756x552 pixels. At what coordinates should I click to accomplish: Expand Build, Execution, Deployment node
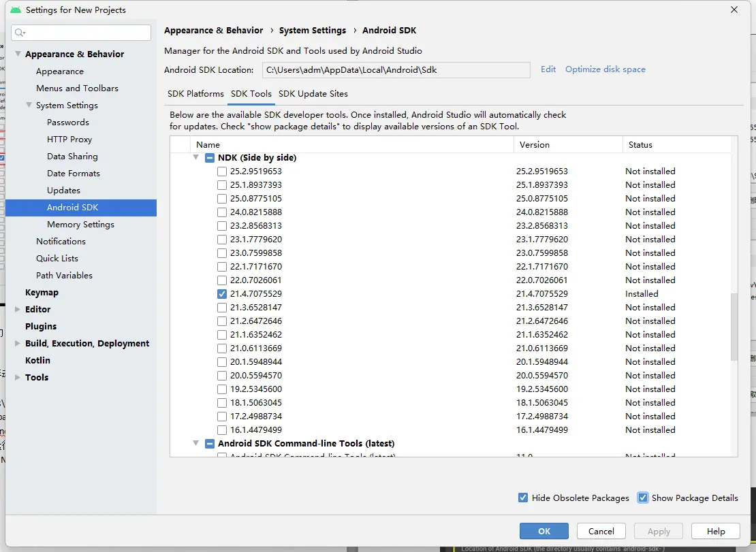pos(17,344)
